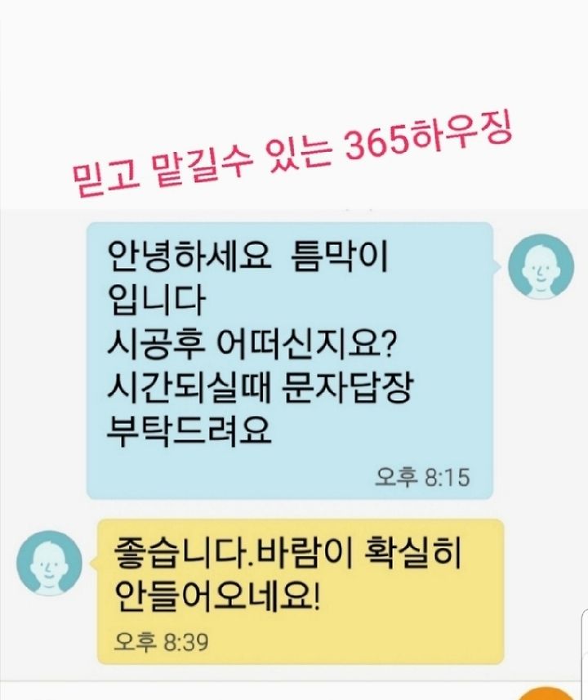Viewport: 588px width, 700px height.
Task: Tap the pink 믿고 맡길수 있는 headline text
Action: [x=202, y=166]
